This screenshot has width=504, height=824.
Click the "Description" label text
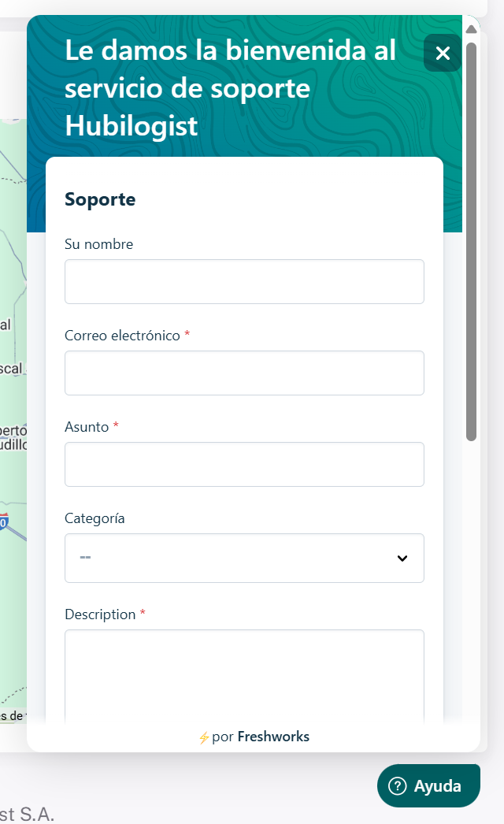pos(100,614)
